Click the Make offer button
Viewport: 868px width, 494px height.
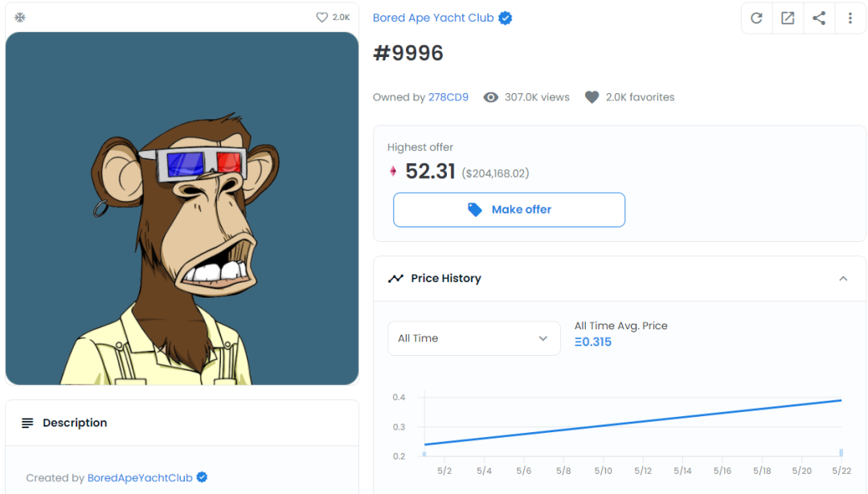click(509, 210)
